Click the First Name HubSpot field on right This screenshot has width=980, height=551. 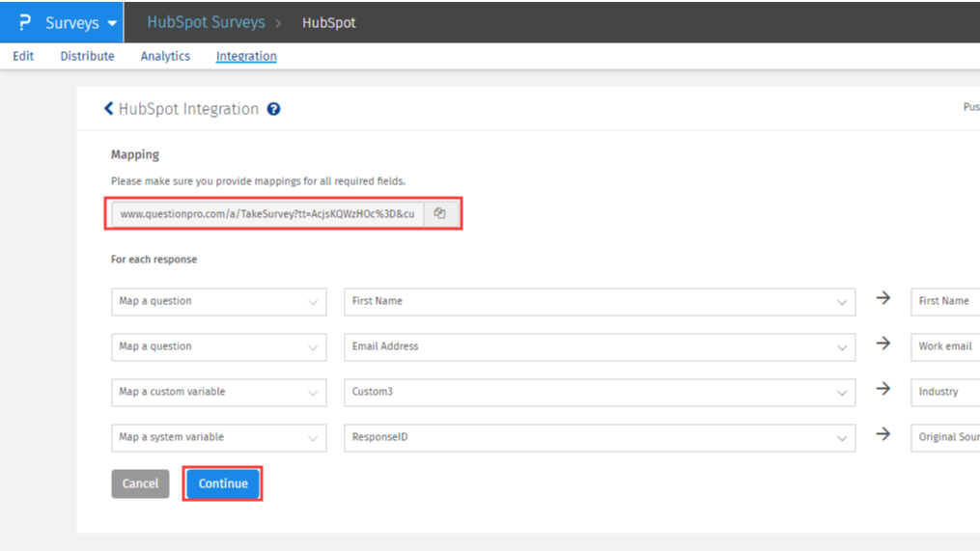[x=945, y=302]
